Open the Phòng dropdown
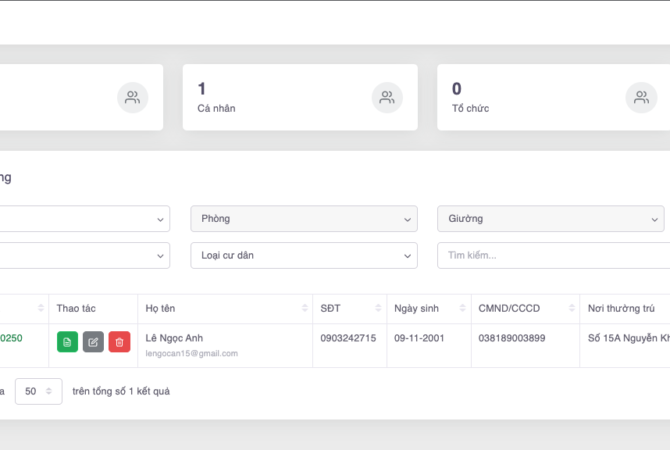The width and height of the screenshot is (670, 450). [x=304, y=218]
